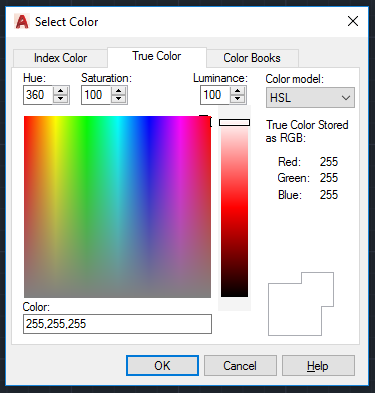Open the Color Books tab

(252, 58)
